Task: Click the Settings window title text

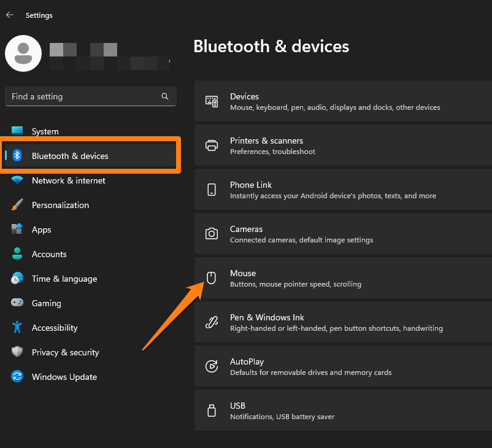Action: 39,15
